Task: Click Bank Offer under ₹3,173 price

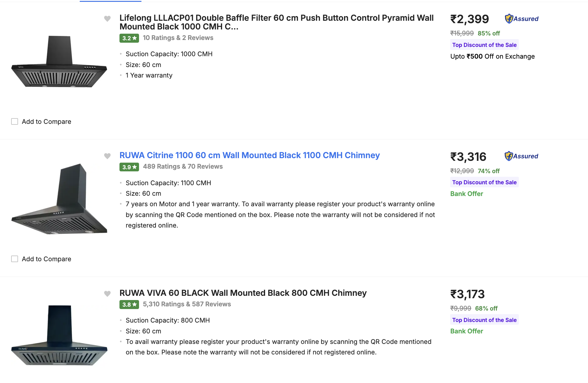Action: [466, 331]
